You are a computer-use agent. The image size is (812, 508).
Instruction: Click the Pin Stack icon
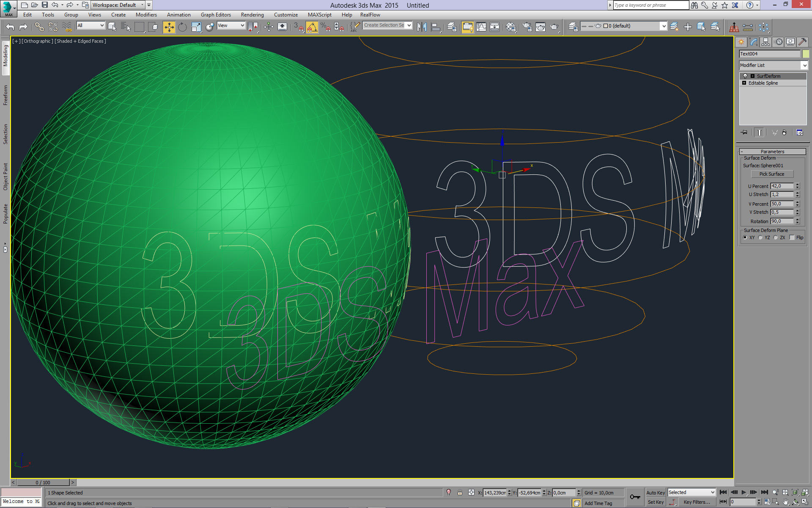pos(744,133)
